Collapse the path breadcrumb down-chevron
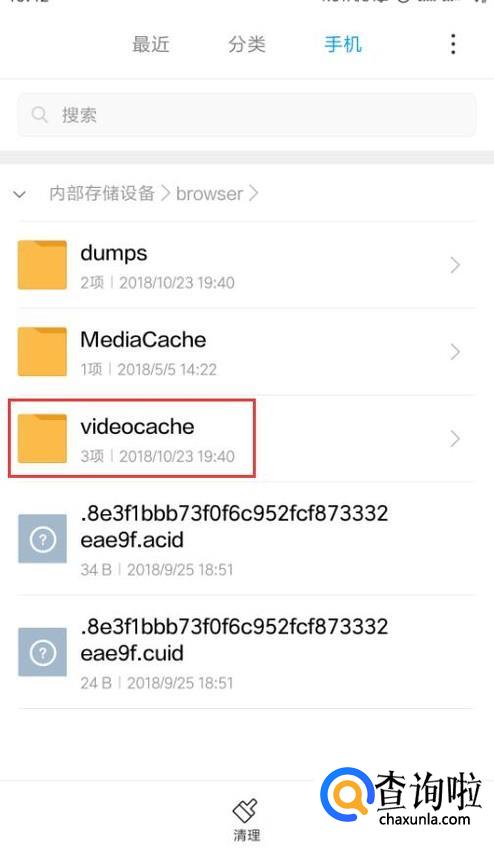The image size is (494, 850). tap(20, 194)
